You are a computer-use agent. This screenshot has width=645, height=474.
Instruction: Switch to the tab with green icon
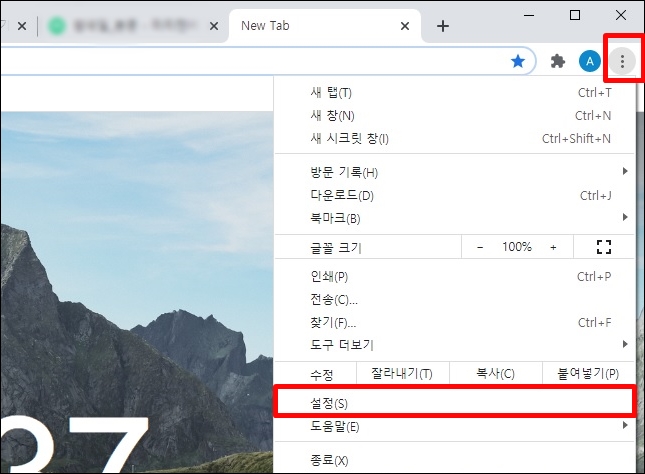coord(132,26)
